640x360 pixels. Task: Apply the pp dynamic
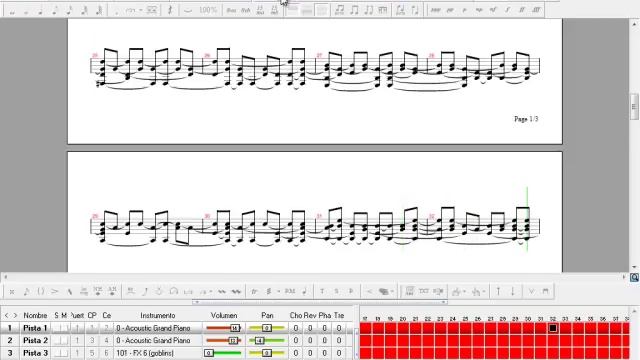coord(450,10)
